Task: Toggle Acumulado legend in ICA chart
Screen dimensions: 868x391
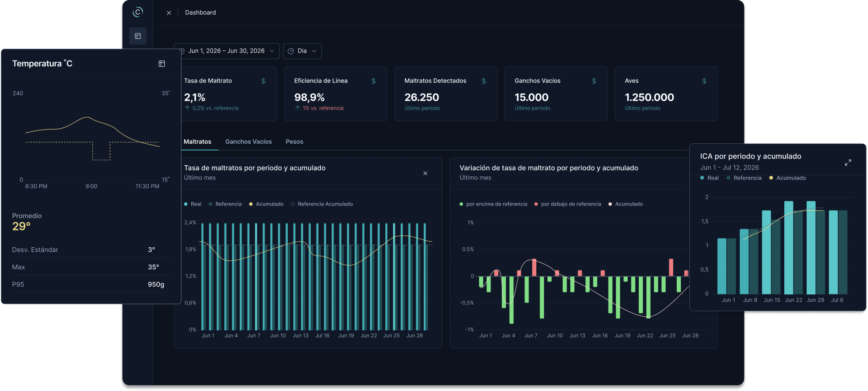Action: 787,178
